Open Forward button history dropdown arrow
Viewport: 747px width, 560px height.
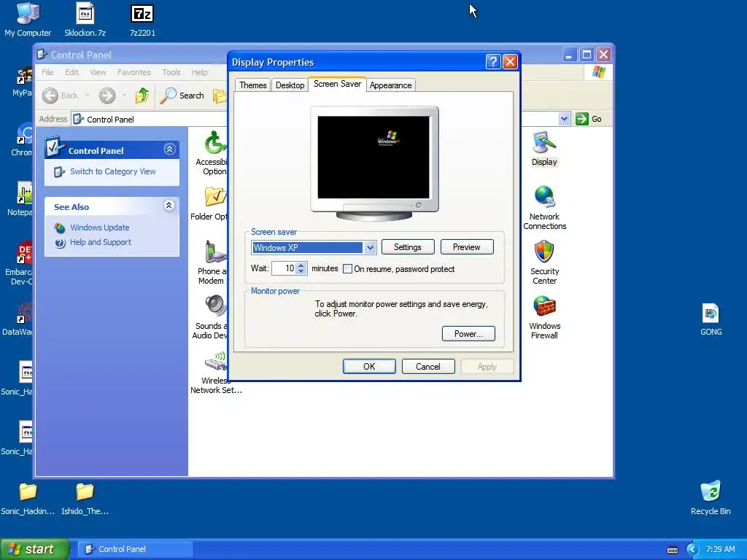coord(124,96)
